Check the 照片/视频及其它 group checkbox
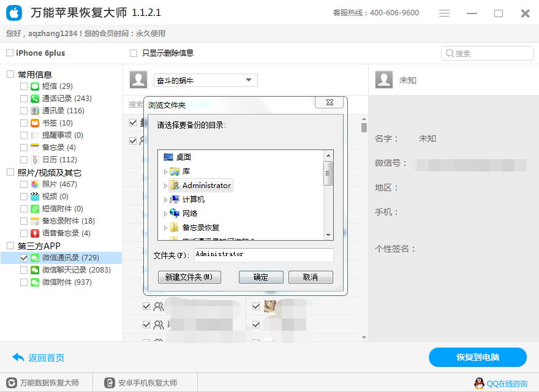The width and height of the screenshot is (539, 392). [10, 172]
